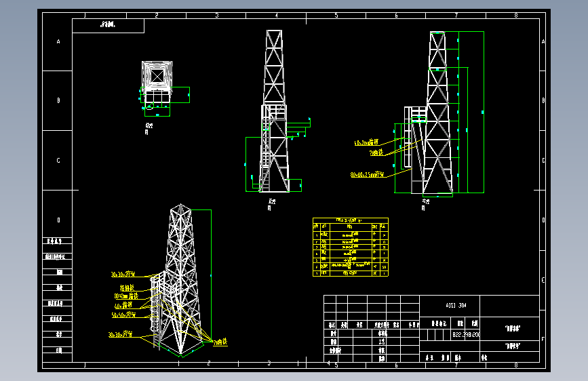Click zone number '5' on the top border
The height and width of the screenshot is (381, 588).
[x=336, y=16]
